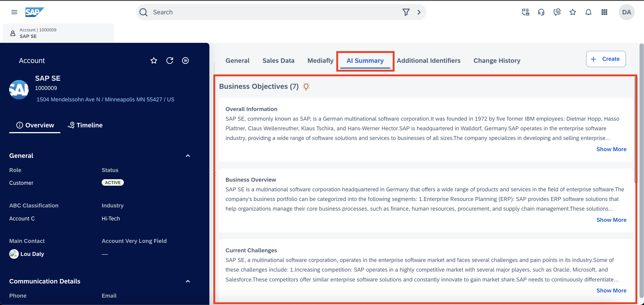Image resolution: width=644 pixels, height=305 pixels.
Task: Click the Hi-Tech industry value
Action: click(110, 218)
